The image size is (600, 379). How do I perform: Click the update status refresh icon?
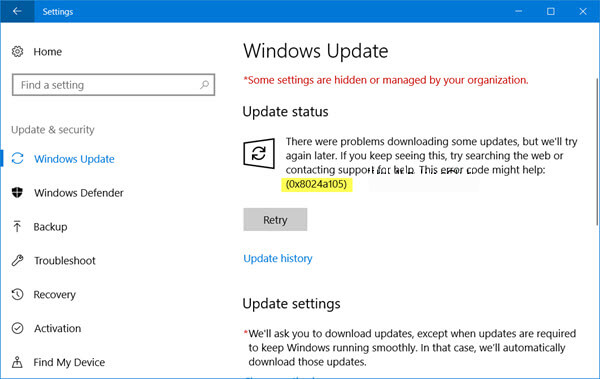point(259,154)
